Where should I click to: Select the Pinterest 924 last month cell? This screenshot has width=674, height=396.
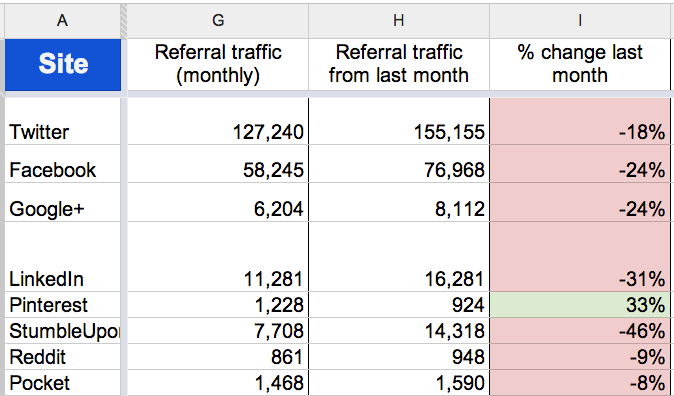coord(399,305)
